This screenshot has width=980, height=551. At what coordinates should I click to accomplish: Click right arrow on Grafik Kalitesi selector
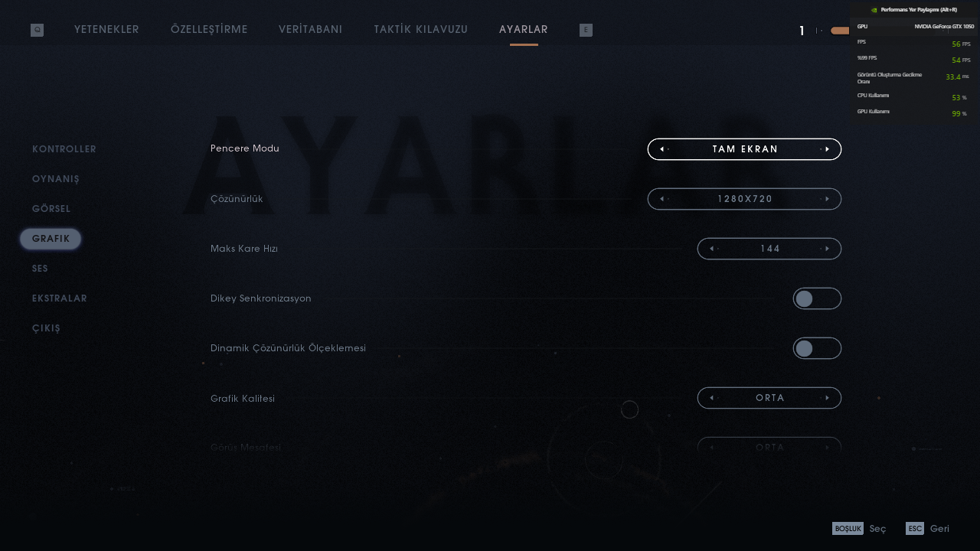click(x=827, y=398)
